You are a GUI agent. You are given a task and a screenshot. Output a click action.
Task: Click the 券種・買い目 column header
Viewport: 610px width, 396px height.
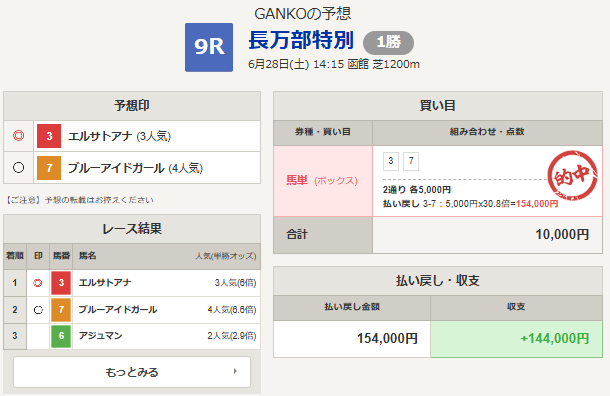323,132
